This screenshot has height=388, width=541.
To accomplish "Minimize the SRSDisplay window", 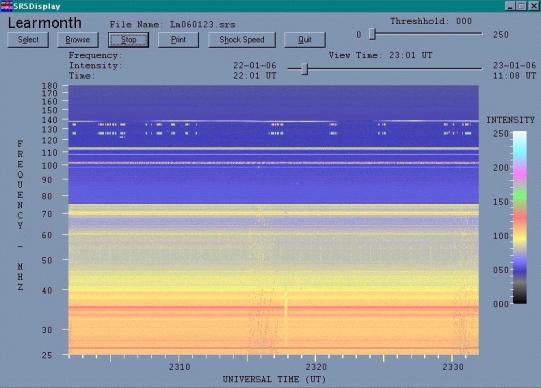I will point(510,6).
